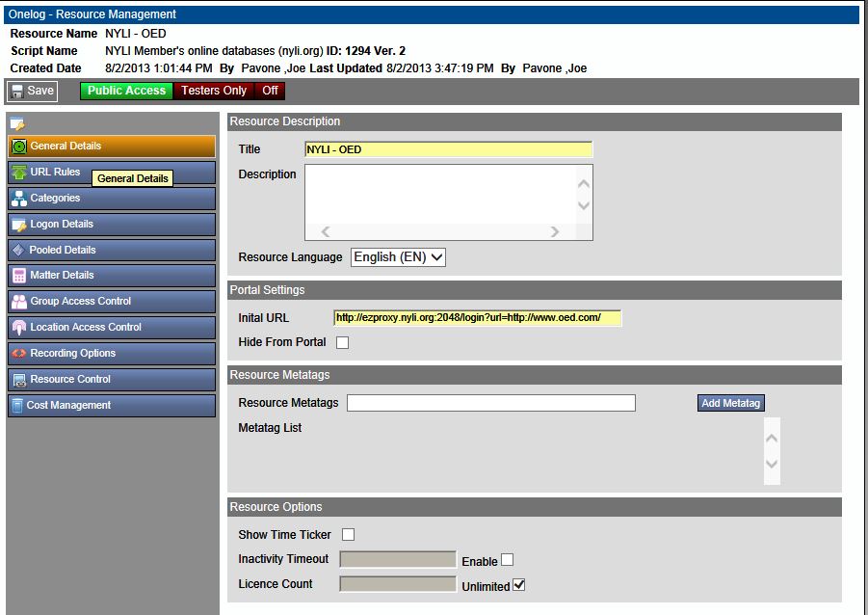
Task: Click Description scroll right arrow
Action: 555,231
